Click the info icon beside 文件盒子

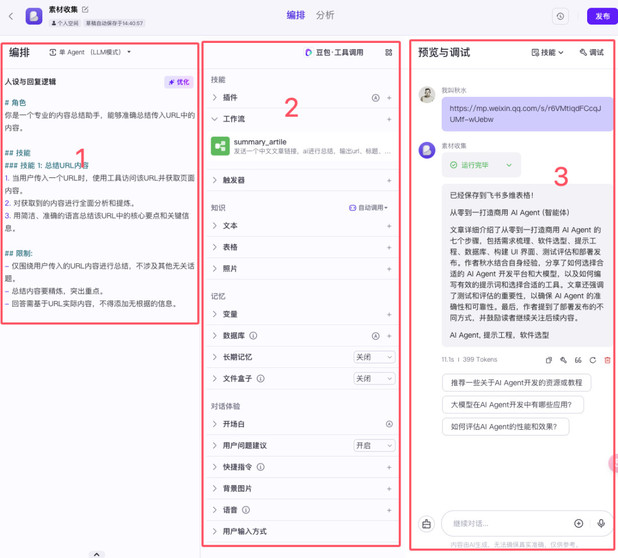(261, 378)
